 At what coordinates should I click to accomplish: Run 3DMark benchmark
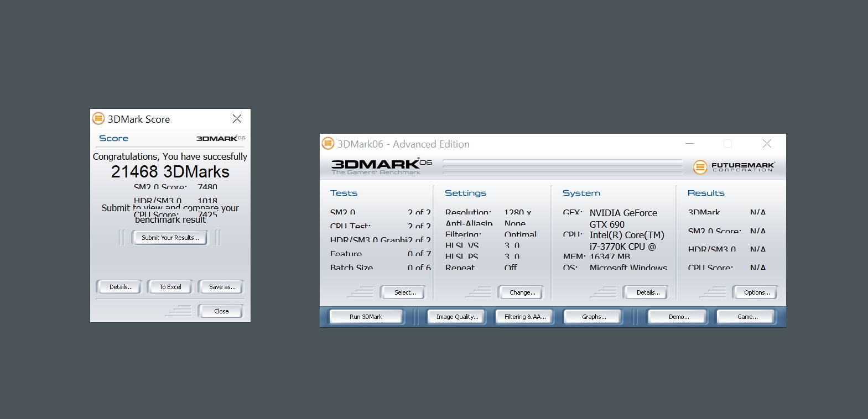tap(366, 317)
